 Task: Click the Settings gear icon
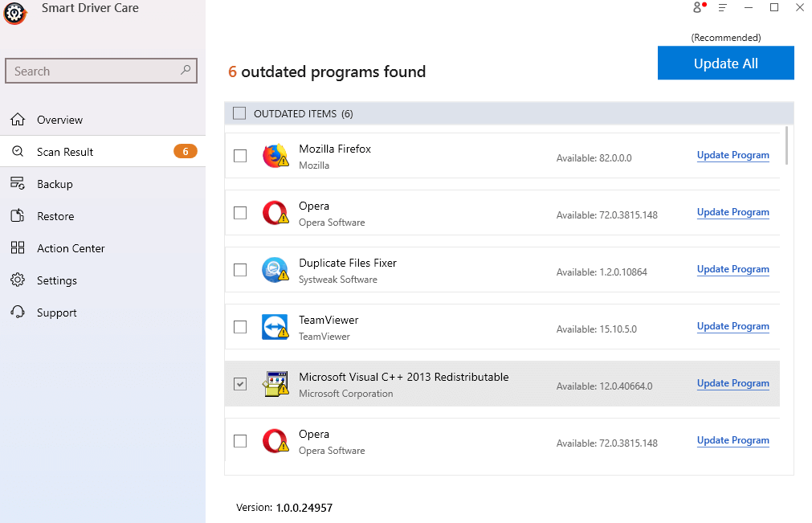[x=18, y=280]
